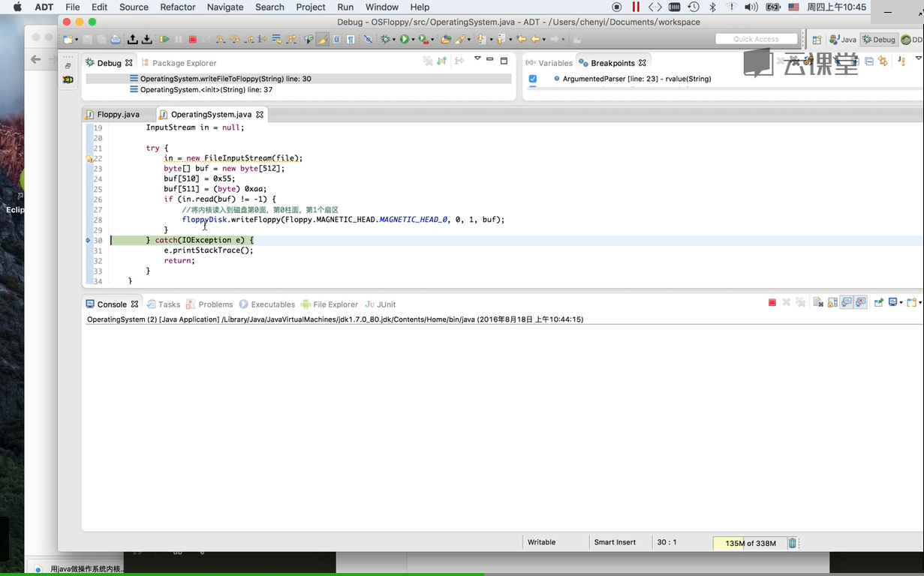Switch to the Floppy.java editor tab
This screenshot has height=576, width=924.
tap(118, 115)
